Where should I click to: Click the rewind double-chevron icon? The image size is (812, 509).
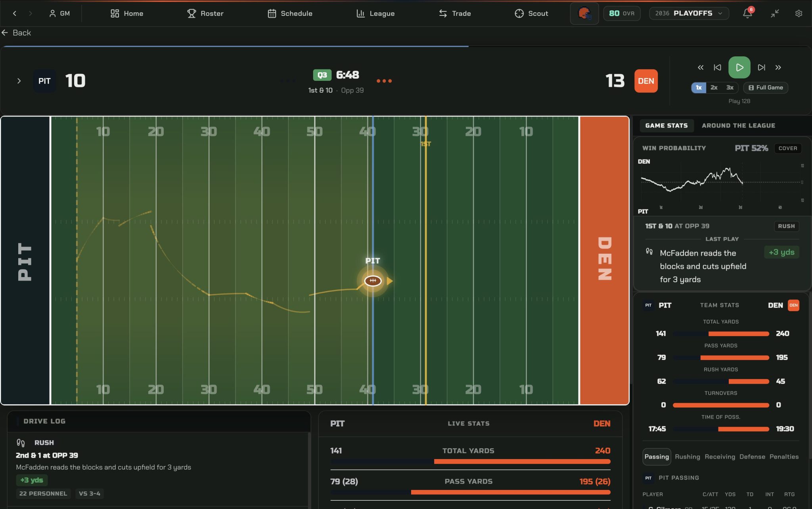(701, 67)
